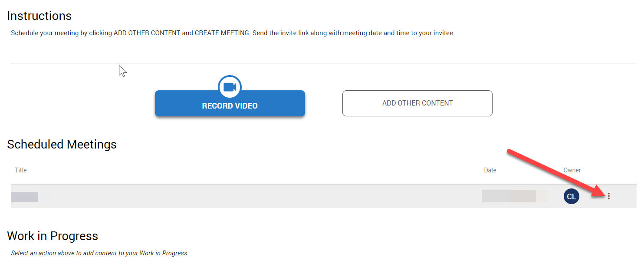Click the words CREATE MEETING in the instructions
The width and height of the screenshot is (644, 264).
coord(222,33)
